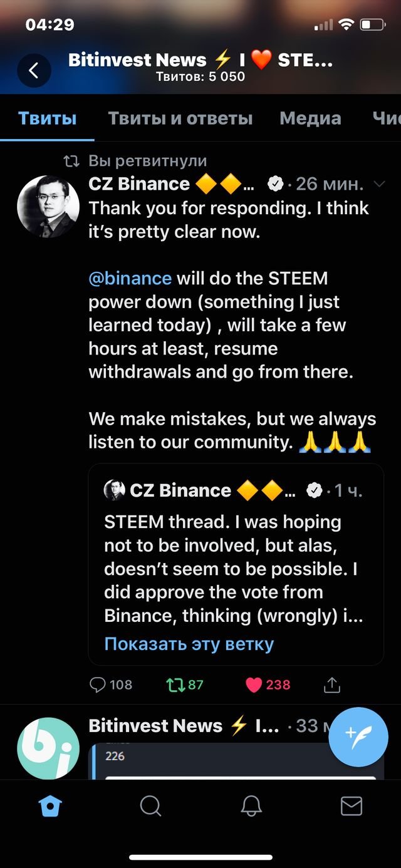Open the Notifications bell icon

(x=251, y=806)
